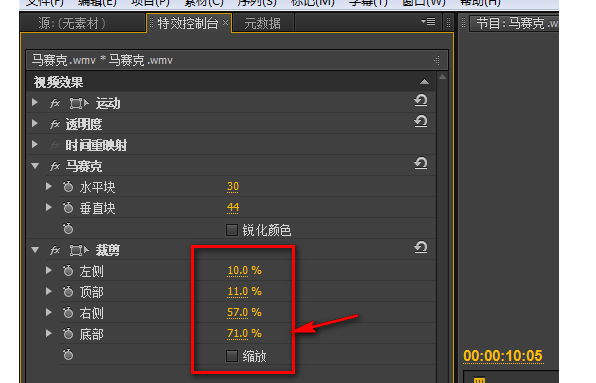Expand the 运动 effect
The width and height of the screenshot is (596, 383).
pyautogui.click(x=35, y=102)
